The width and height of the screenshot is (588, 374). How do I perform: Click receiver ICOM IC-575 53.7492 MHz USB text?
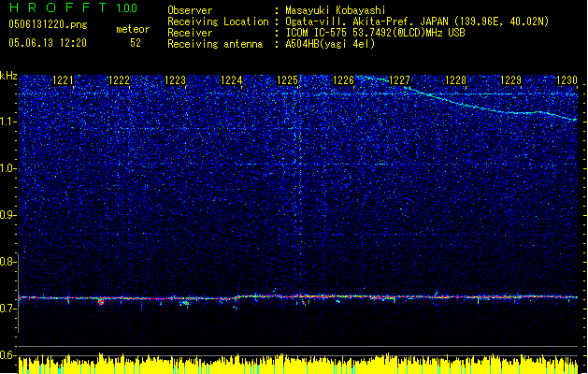[375, 33]
